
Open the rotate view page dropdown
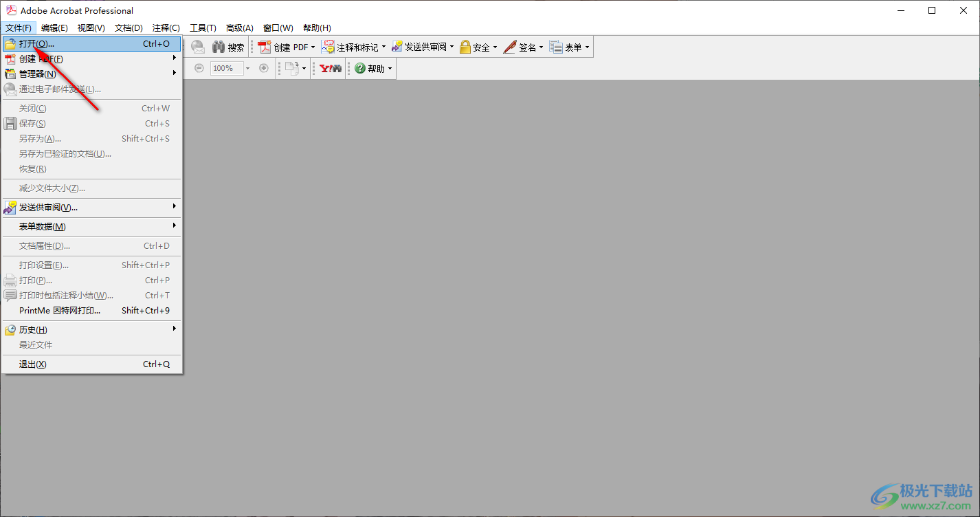(304, 69)
